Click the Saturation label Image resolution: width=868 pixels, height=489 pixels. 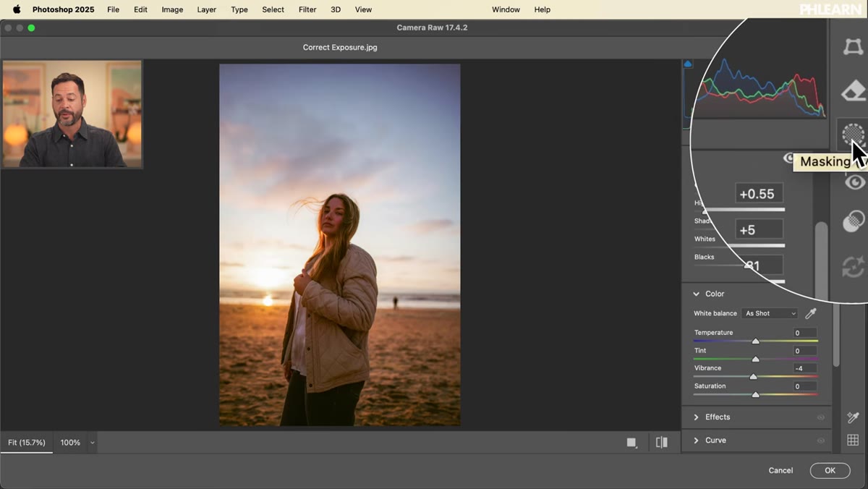coord(710,386)
